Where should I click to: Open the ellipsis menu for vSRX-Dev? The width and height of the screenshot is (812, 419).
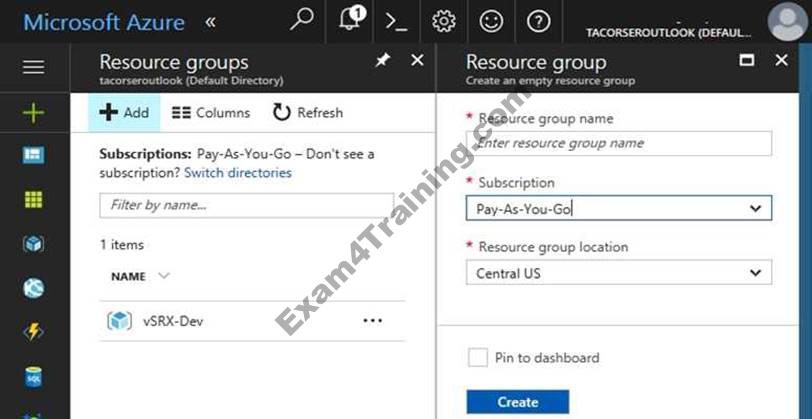[373, 321]
